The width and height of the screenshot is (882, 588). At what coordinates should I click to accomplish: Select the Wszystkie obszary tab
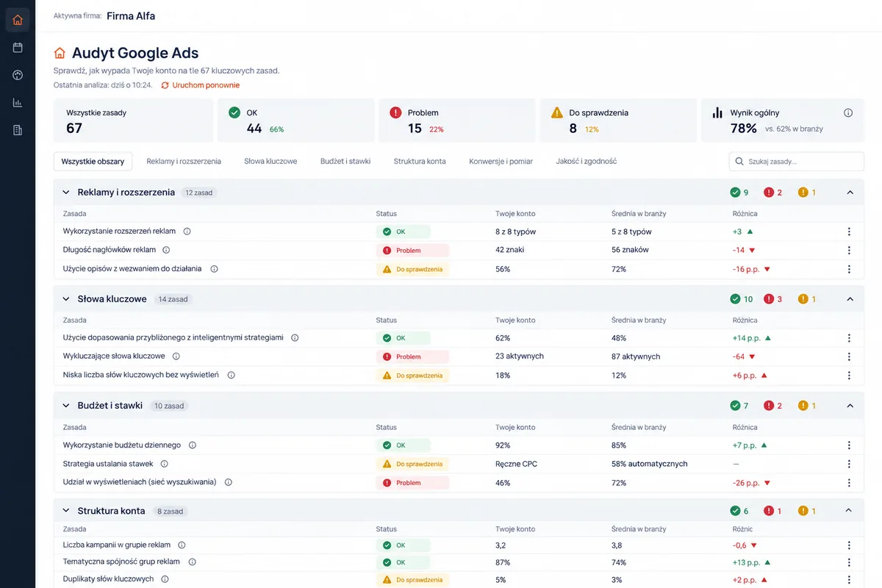point(93,162)
